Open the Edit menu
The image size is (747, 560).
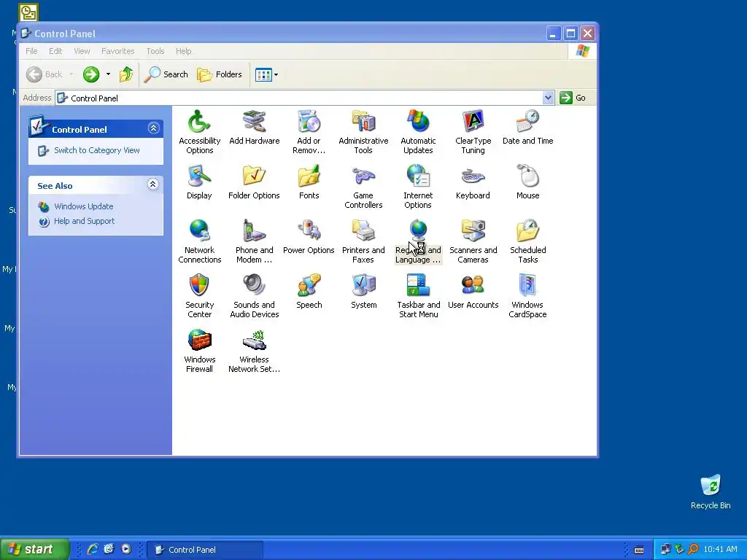(55, 51)
